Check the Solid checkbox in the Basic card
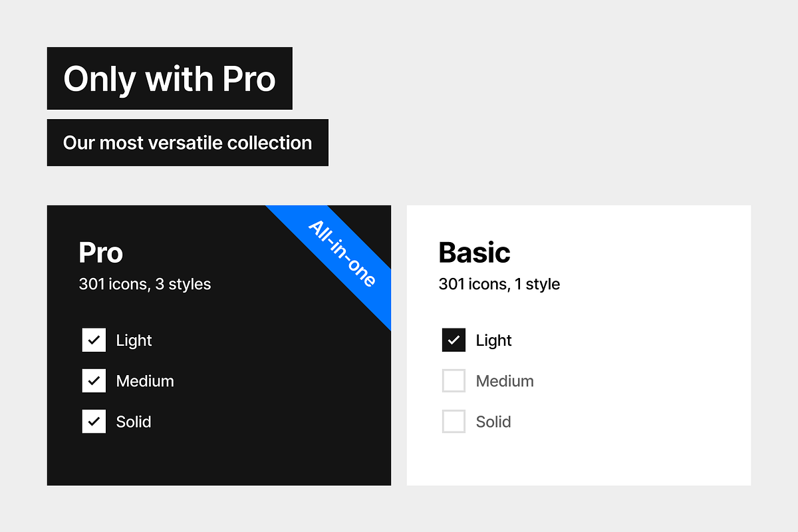The image size is (798, 532). pos(454,421)
